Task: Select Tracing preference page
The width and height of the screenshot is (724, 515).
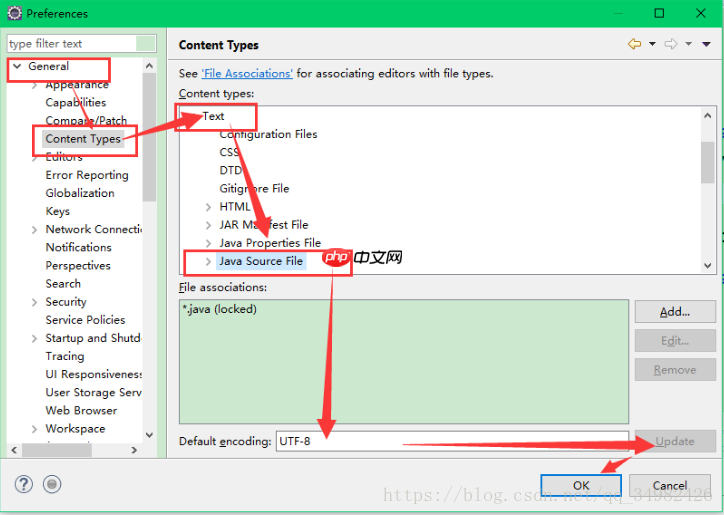Action: click(x=65, y=356)
